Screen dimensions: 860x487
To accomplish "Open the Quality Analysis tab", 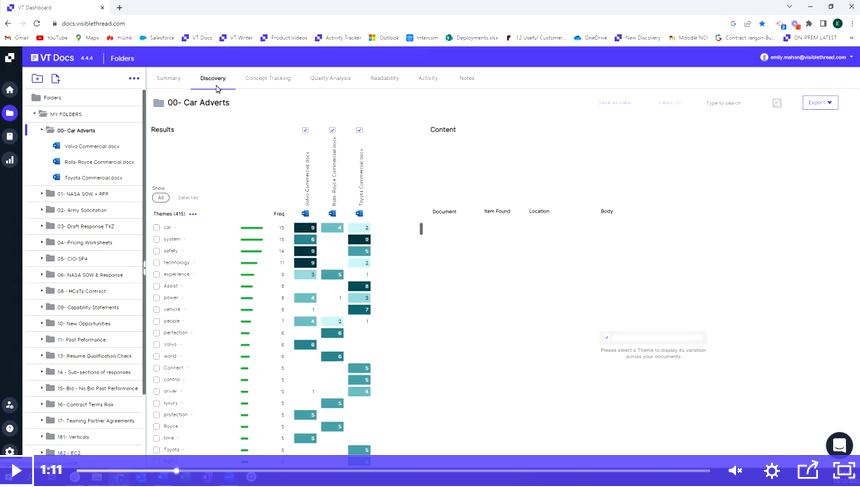I will 330,78.
